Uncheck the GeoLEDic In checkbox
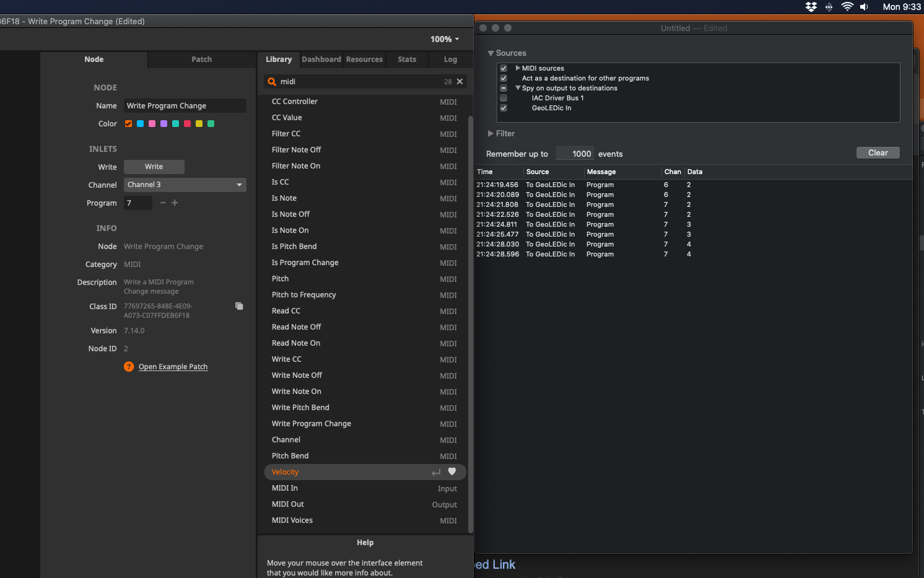 [503, 108]
